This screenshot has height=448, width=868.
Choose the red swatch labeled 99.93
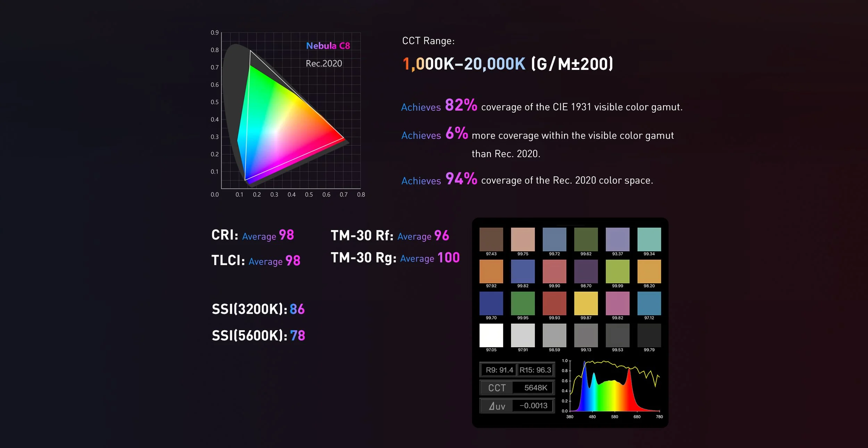554,303
